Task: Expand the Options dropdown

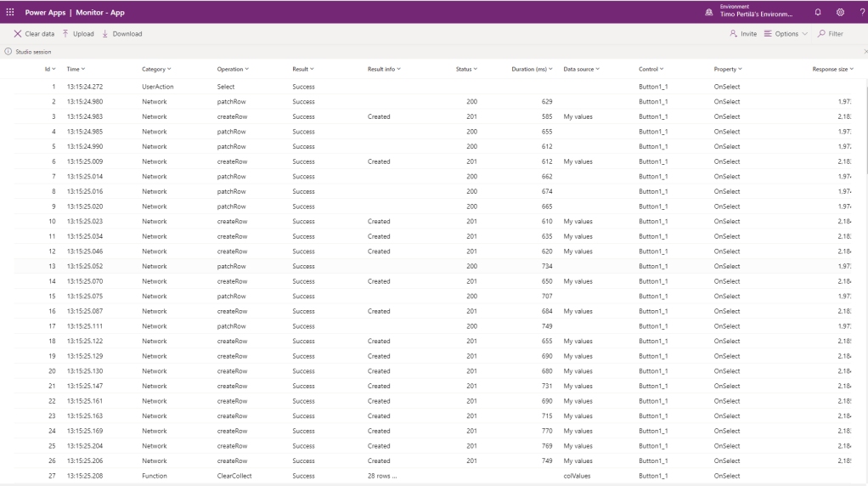Action: [x=786, y=34]
